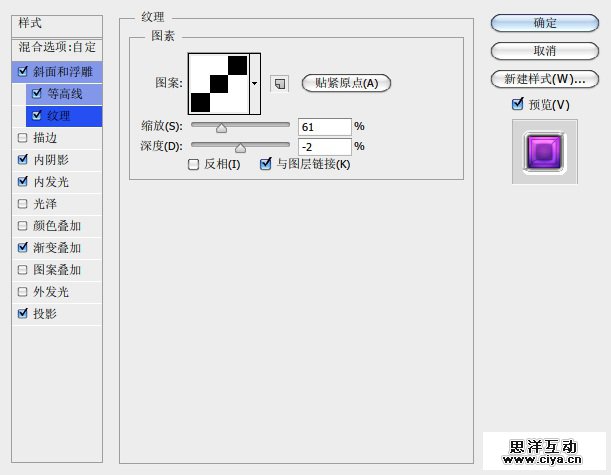The height and width of the screenshot is (475, 611).
Task: Click the 缩放 percentage field showing 61
Action: coord(325,127)
